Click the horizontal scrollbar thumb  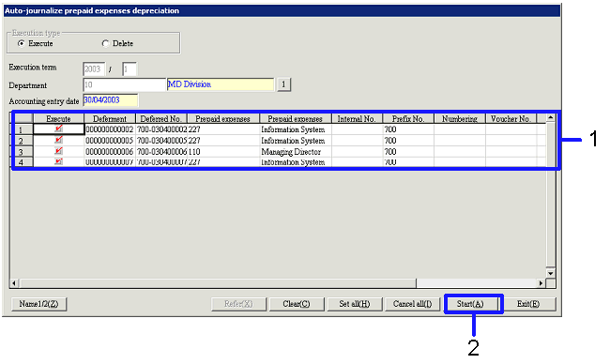[217, 283]
